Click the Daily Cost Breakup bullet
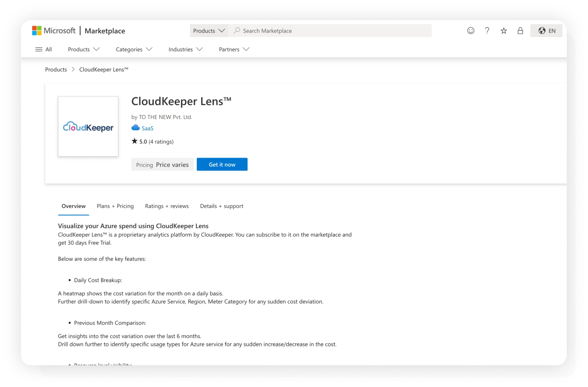The height and width of the screenshot is (387, 588). pyautogui.click(x=98, y=280)
